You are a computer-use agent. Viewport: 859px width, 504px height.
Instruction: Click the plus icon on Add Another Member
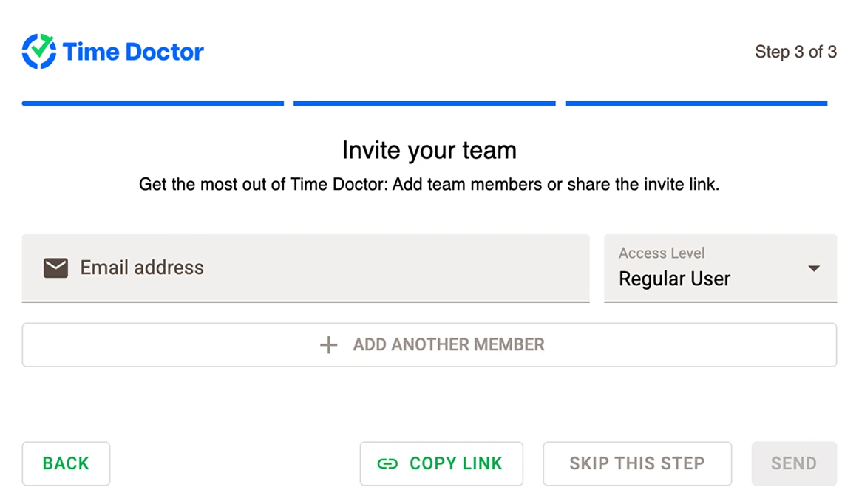tap(328, 344)
